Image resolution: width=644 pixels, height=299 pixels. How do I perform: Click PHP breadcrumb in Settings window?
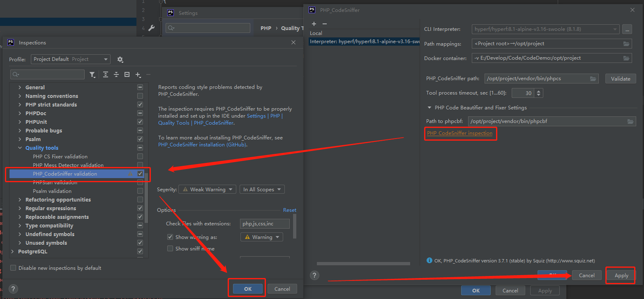(x=266, y=28)
